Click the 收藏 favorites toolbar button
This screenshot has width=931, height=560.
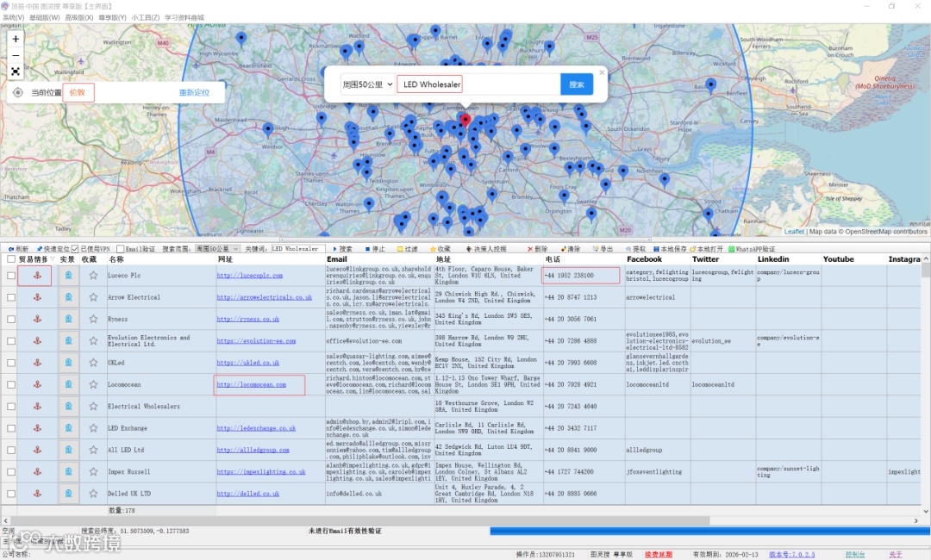(x=440, y=249)
